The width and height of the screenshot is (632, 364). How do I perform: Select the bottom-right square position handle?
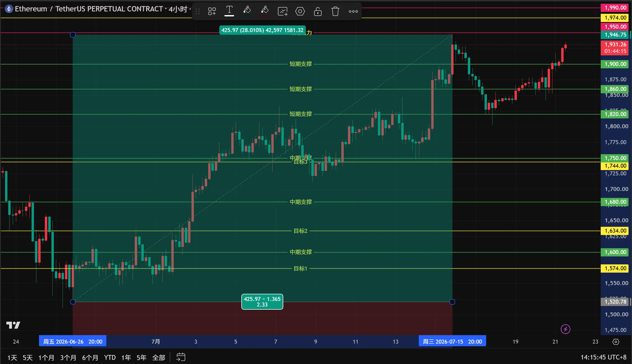[x=452, y=302]
